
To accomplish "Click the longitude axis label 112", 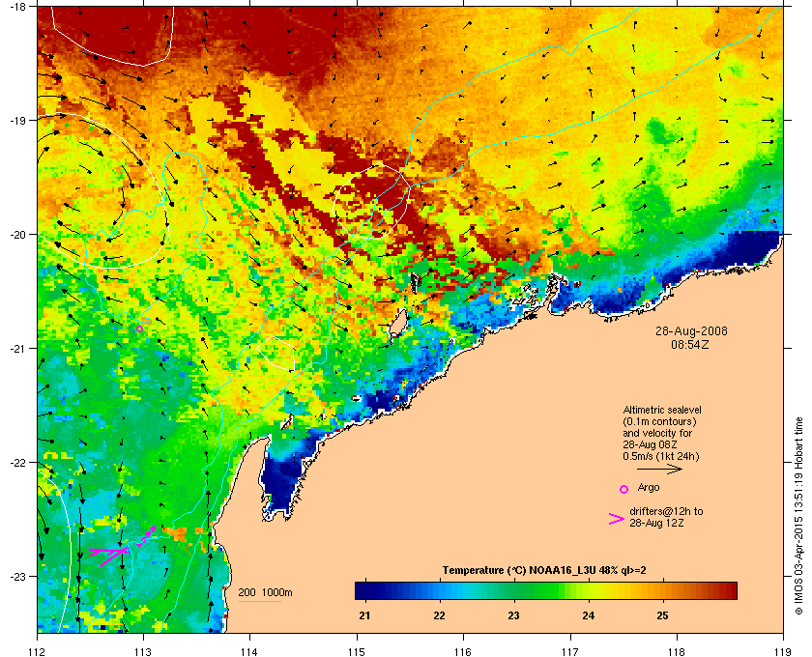I will point(38,651).
